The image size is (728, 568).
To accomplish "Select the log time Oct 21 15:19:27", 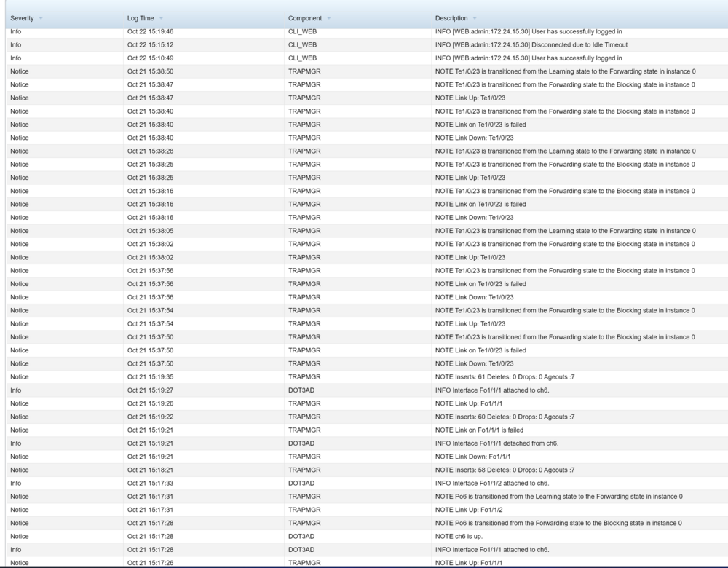I will 150,390.
